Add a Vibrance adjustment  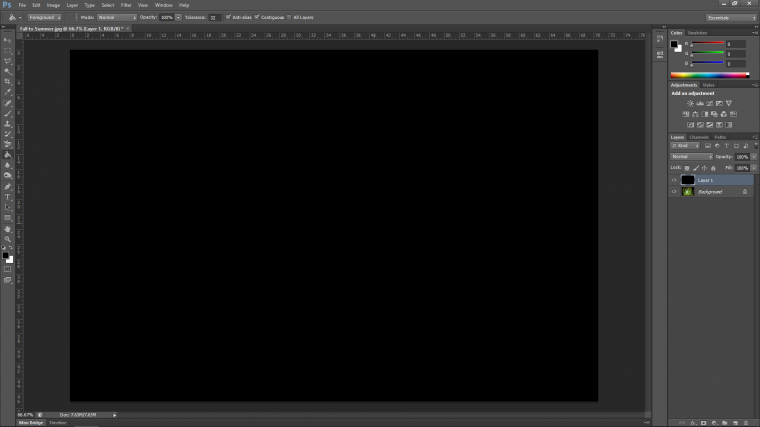[728, 103]
